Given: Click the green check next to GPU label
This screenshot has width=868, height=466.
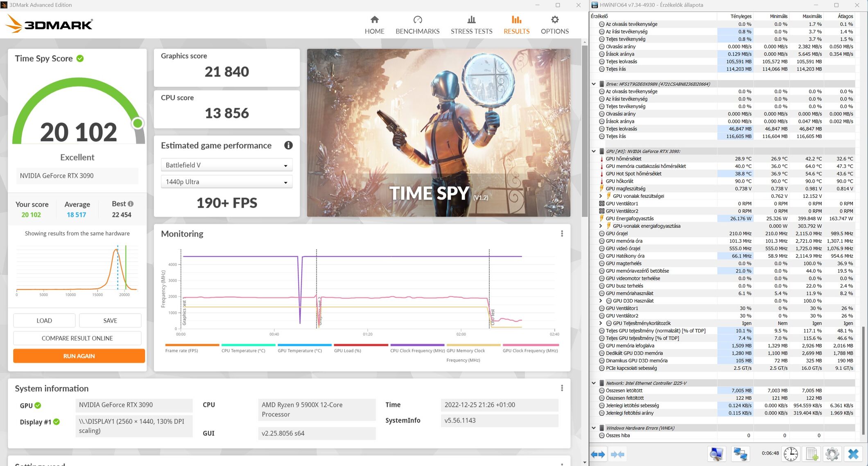Looking at the screenshot, I should coord(38,405).
